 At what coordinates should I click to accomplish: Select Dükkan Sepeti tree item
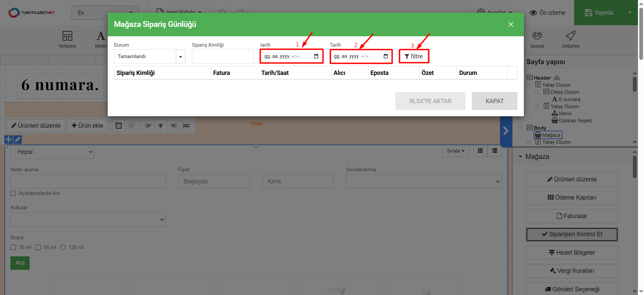pyautogui.click(x=575, y=121)
